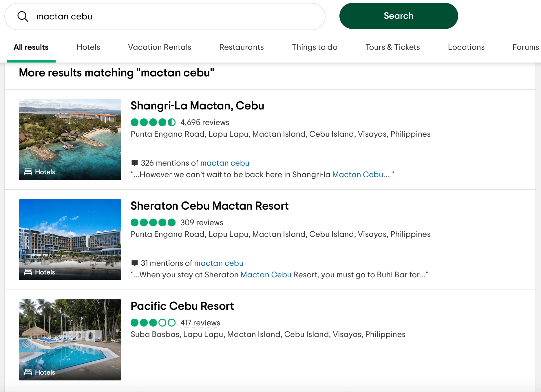Viewport: 541px width, 392px height.
Task: Click the Hotels bed icon on Sheraton thumbnail
Action: click(28, 272)
